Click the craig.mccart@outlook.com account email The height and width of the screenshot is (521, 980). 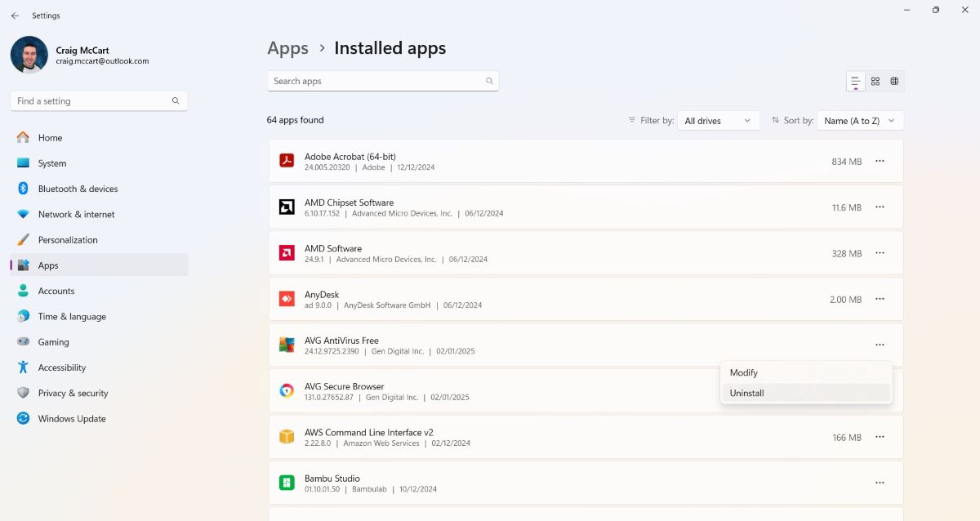[x=102, y=61]
